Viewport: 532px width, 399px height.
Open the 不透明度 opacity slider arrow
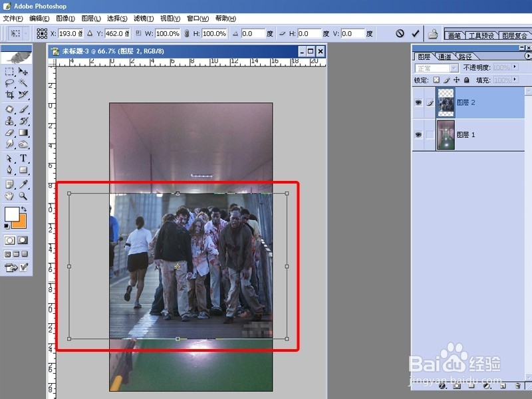tap(515, 67)
